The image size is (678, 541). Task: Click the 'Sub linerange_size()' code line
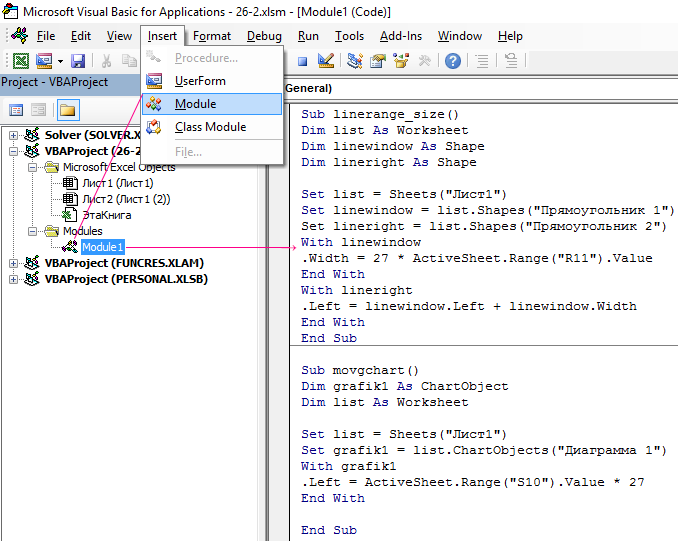[380, 114]
